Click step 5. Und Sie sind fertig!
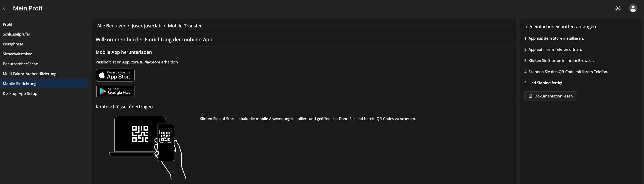 pyautogui.click(x=543, y=83)
